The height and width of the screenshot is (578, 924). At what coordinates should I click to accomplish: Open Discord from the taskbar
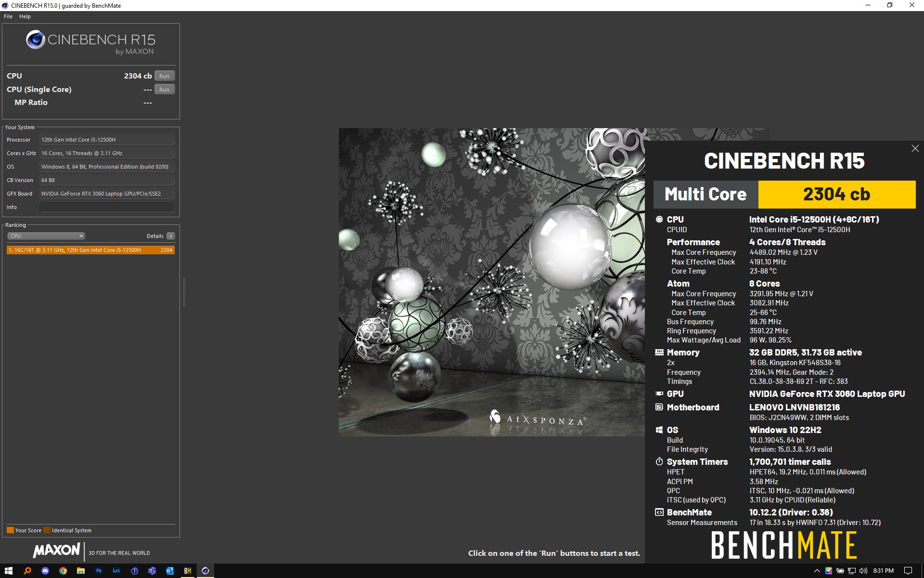tap(45, 571)
